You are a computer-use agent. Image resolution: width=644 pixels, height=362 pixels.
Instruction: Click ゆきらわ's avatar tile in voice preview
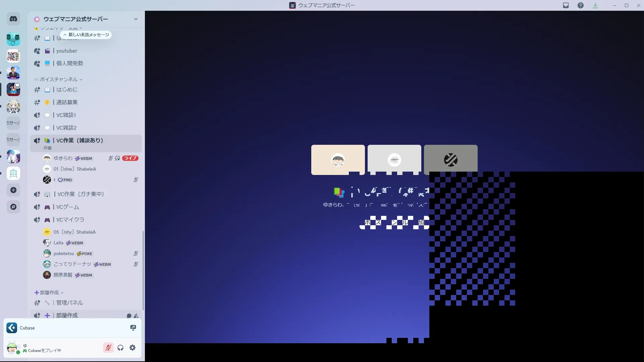[x=338, y=160]
